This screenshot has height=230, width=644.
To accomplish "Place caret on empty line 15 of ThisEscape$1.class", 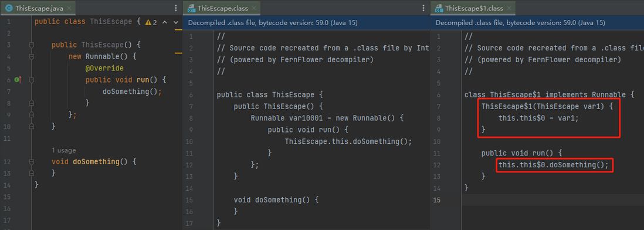I will coord(553,200).
